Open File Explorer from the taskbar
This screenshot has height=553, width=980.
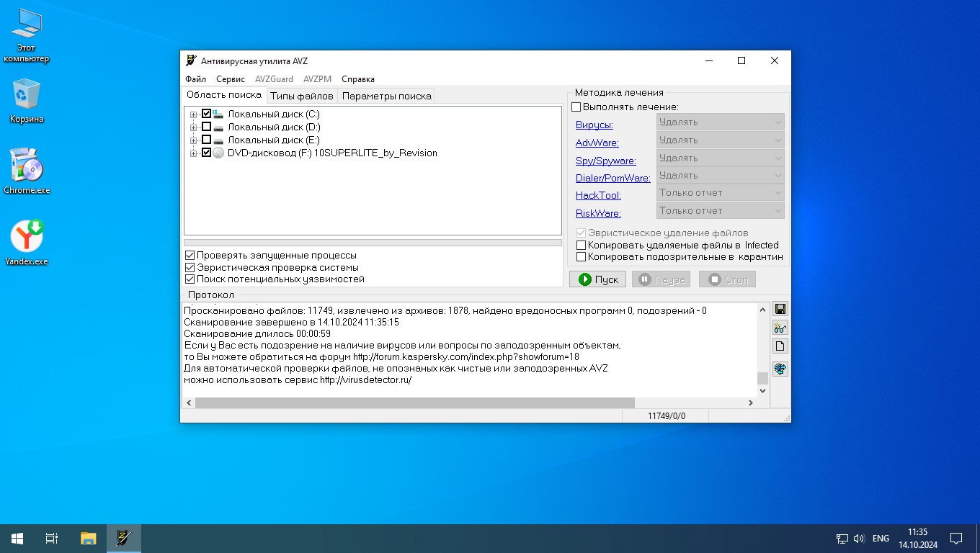click(x=88, y=538)
